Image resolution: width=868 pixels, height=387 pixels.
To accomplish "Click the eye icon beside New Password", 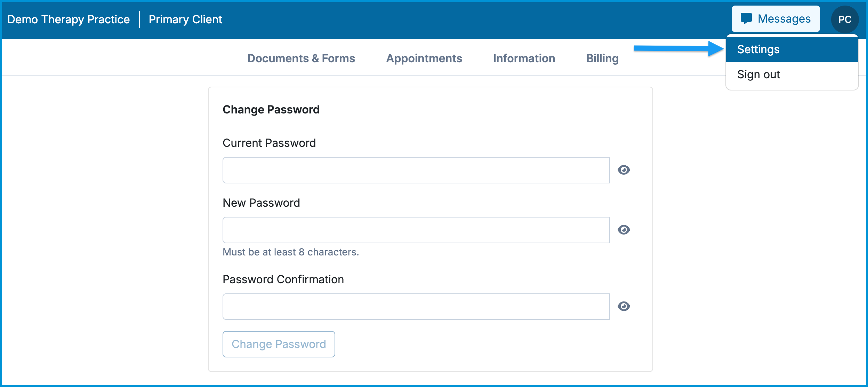I will click(624, 230).
